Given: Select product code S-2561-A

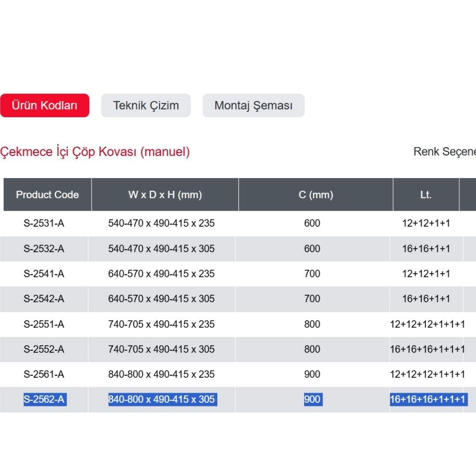Looking at the screenshot, I should (x=44, y=375).
